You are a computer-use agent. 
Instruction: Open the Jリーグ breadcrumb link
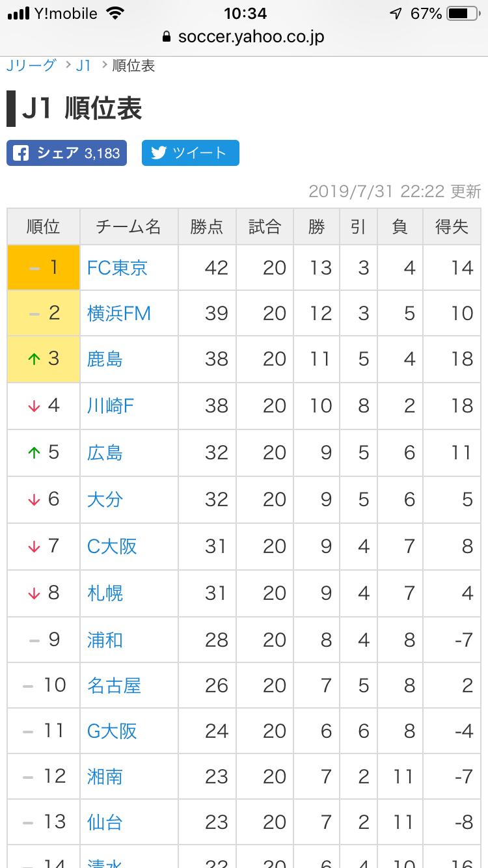click(31, 65)
